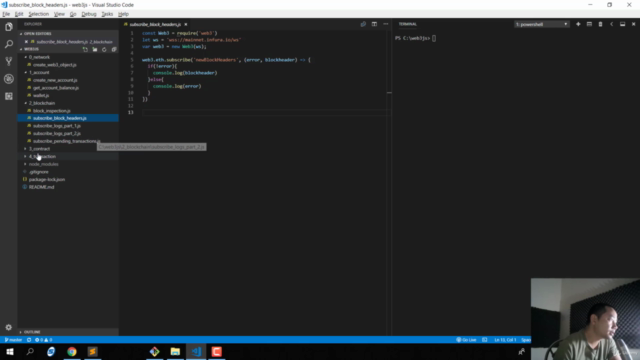The image size is (640, 360).
Task: Open subscribe_pending_transactions.js file
Action: [66, 141]
